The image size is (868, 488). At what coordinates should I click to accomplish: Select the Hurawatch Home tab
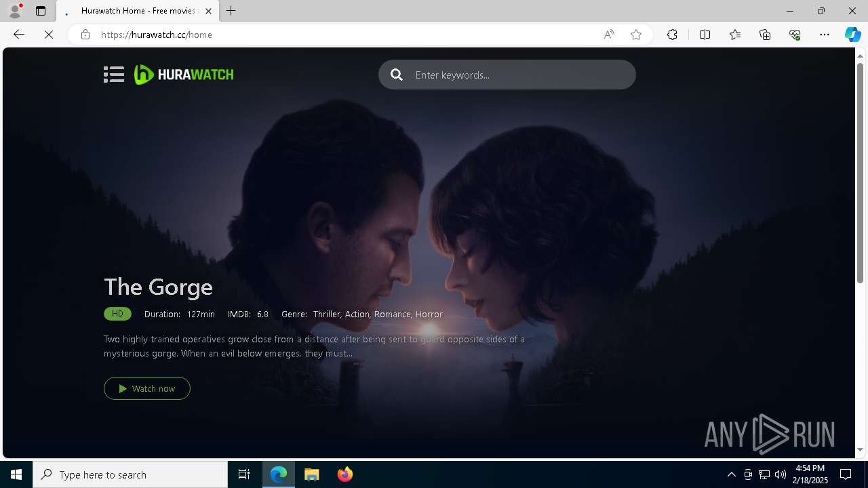tap(138, 11)
